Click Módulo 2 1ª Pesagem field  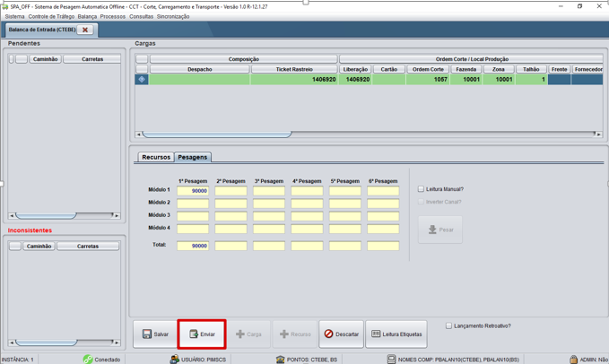pyautogui.click(x=193, y=204)
